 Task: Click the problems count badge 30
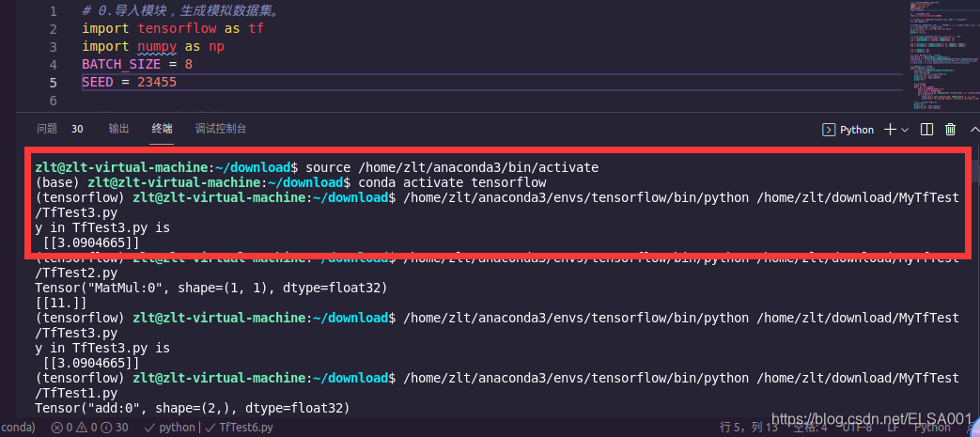click(77, 130)
